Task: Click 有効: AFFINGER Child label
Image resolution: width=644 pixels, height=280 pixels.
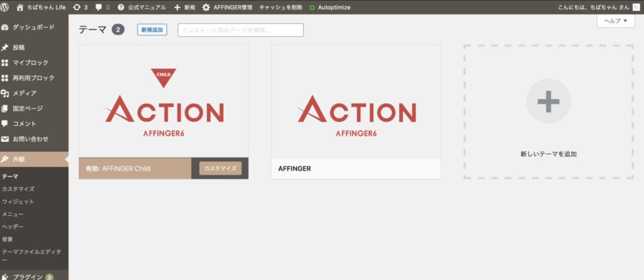Action: pos(118,168)
